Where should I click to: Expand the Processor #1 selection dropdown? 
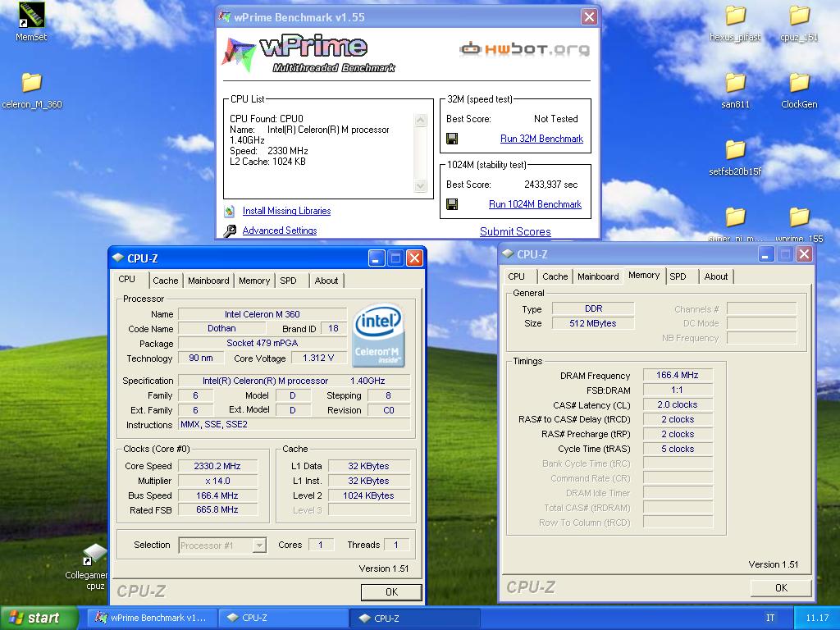259,546
